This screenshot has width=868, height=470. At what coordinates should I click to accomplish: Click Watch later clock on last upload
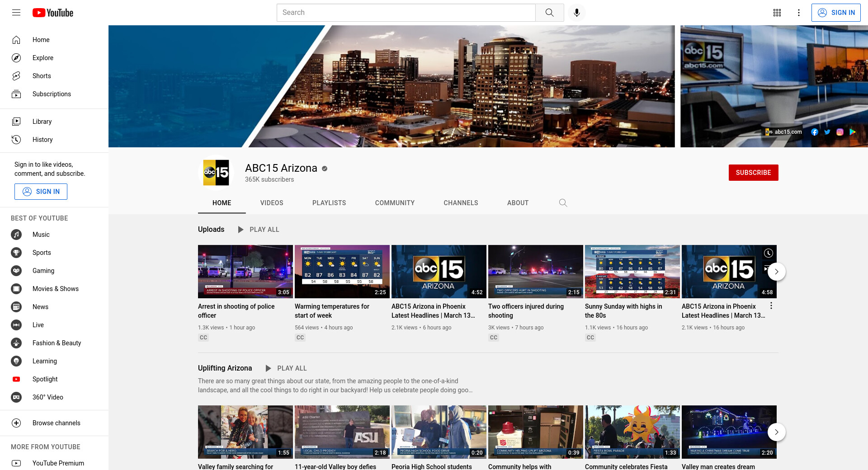(x=769, y=253)
